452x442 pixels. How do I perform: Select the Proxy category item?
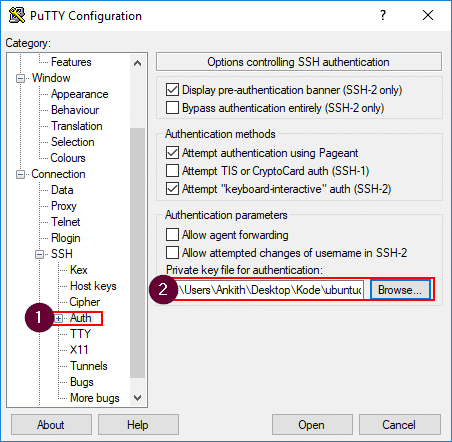click(64, 206)
